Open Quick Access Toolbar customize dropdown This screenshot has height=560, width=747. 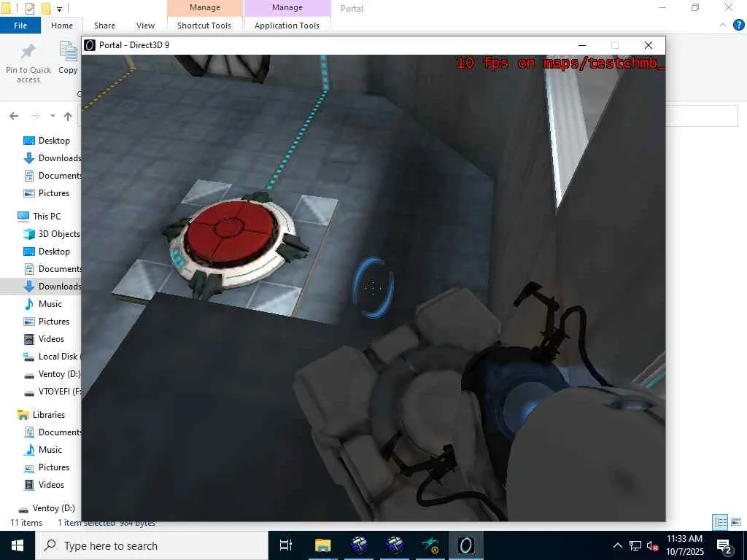click(60, 9)
